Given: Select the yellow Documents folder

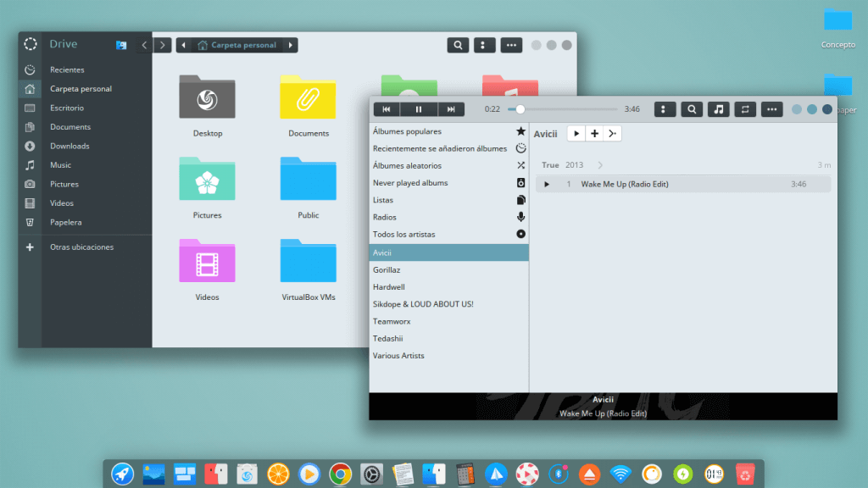Looking at the screenshot, I should point(308,97).
